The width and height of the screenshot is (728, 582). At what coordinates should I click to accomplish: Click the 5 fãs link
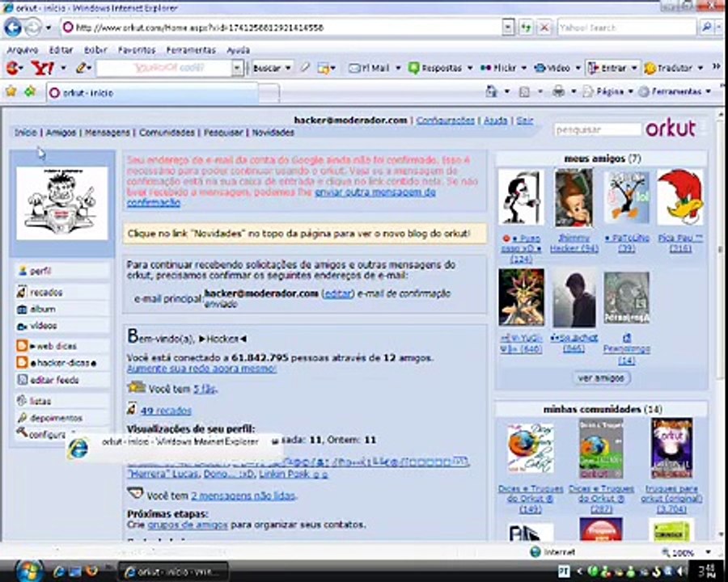(x=205, y=389)
